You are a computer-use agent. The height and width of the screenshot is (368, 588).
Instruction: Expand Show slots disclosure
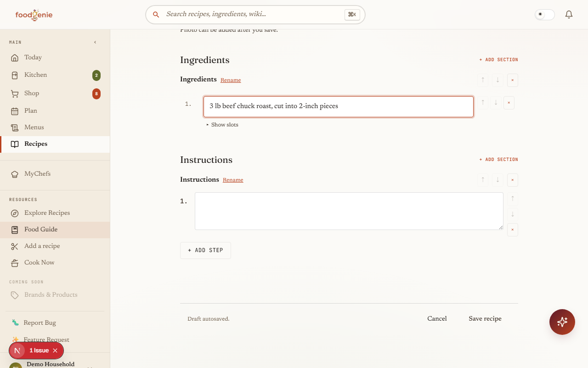(x=222, y=125)
